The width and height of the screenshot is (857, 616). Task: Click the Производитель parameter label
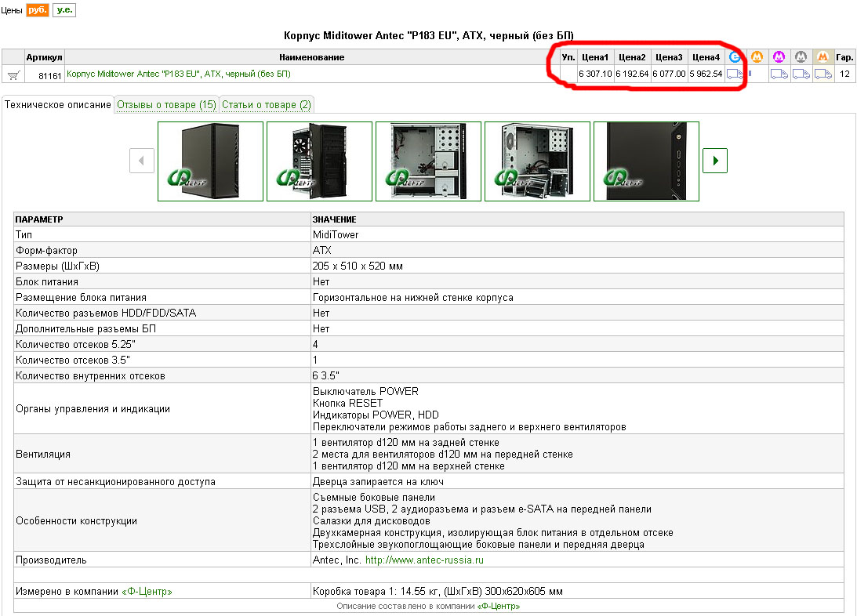click(51, 560)
